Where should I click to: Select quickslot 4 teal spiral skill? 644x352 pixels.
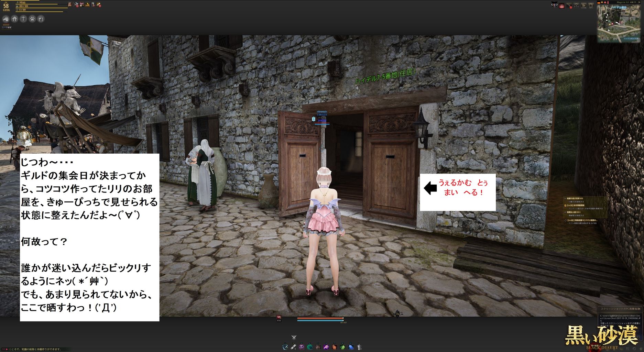tap(310, 346)
